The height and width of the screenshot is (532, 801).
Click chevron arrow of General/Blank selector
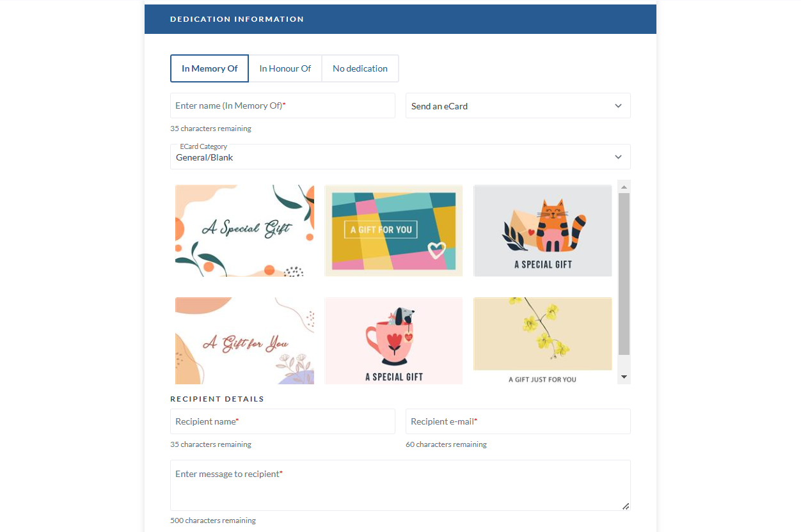click(x=618, y=157)
